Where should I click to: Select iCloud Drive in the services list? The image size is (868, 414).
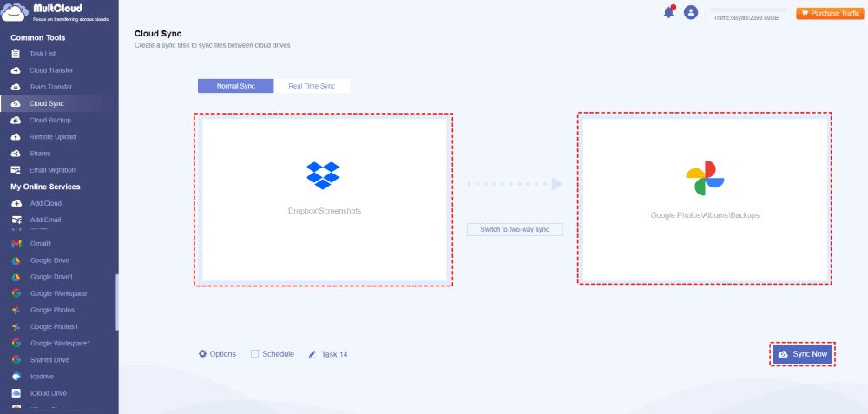(49, 393)
